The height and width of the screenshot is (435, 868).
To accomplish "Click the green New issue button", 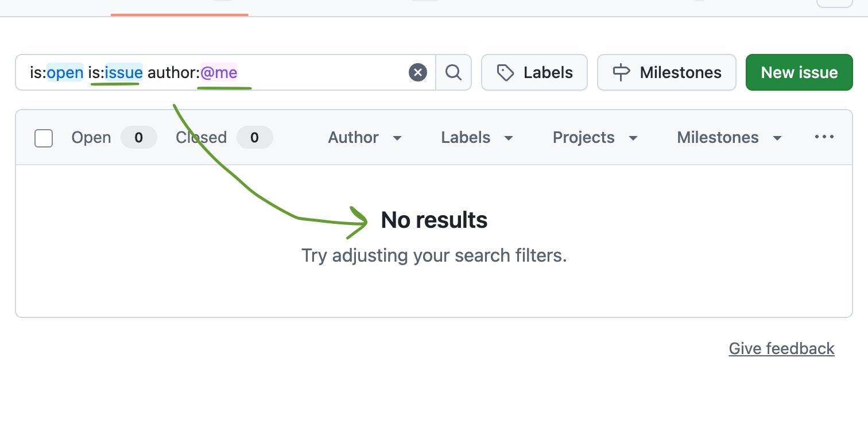I will click(x=799, y=73).
